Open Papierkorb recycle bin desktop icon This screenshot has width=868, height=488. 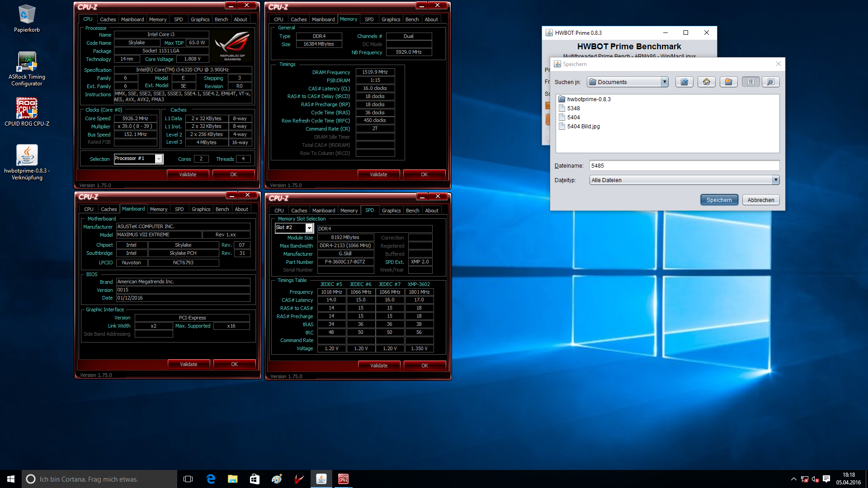[x=27, y=19]
